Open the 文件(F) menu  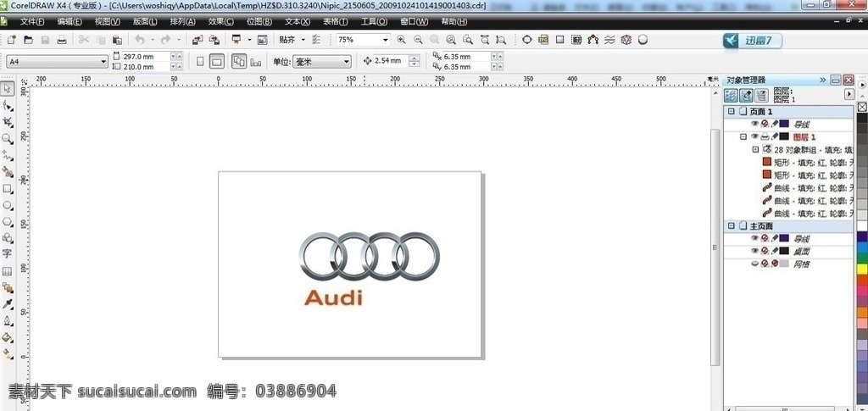click(32, 21)
